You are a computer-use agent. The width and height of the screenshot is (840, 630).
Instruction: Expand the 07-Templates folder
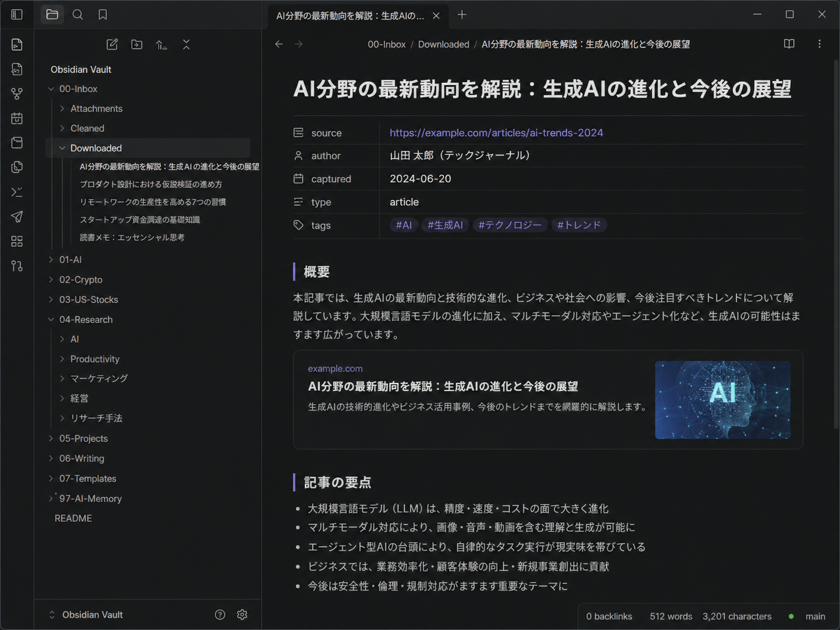(51, 479)
